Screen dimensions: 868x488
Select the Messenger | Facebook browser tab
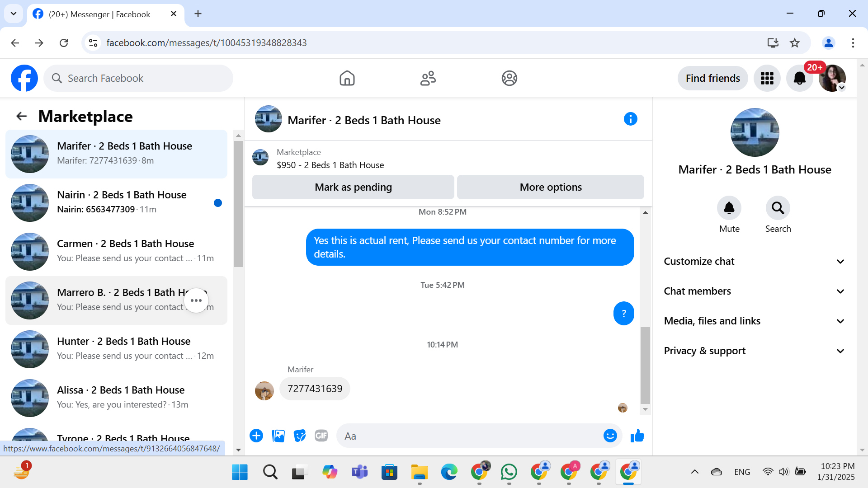[x=106, y=14]
